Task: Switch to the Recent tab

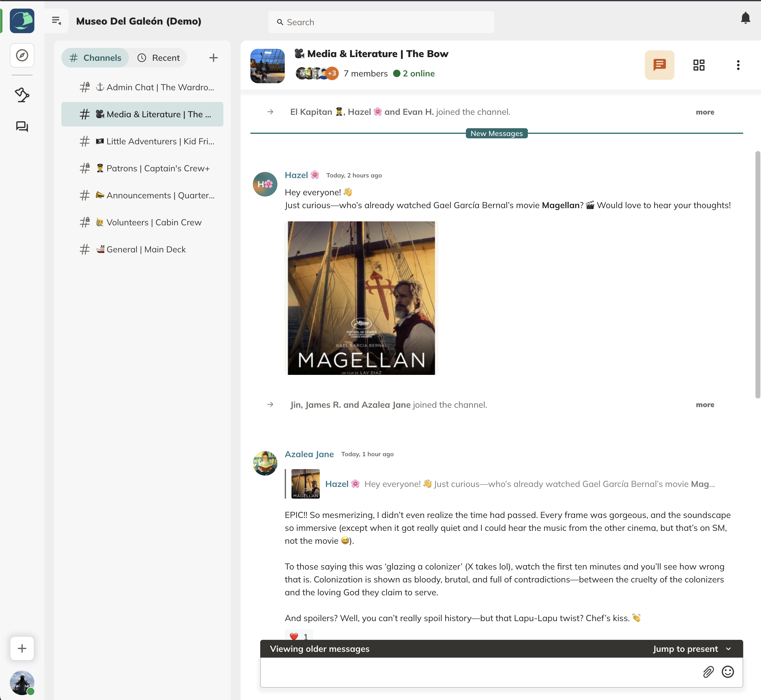Action: tap(158, 58)
